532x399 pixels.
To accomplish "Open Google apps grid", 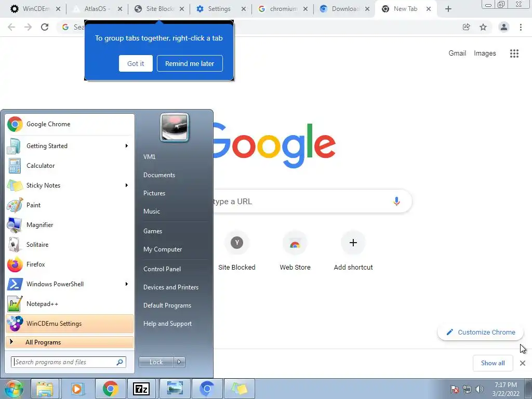I will [x=514, y=54].
